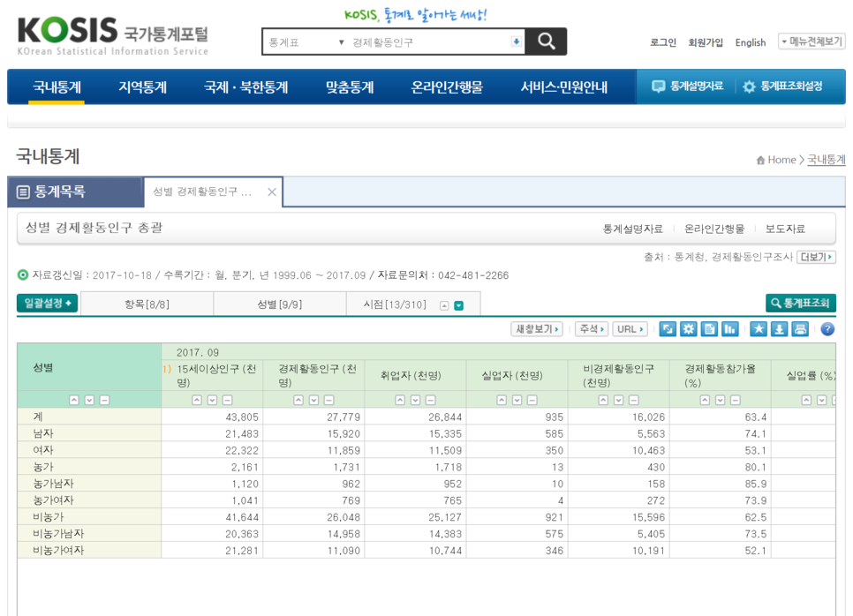Viewport: 853px width, 616px height.
Task: Open help via the question mark icon
Action: click(827, 329)
